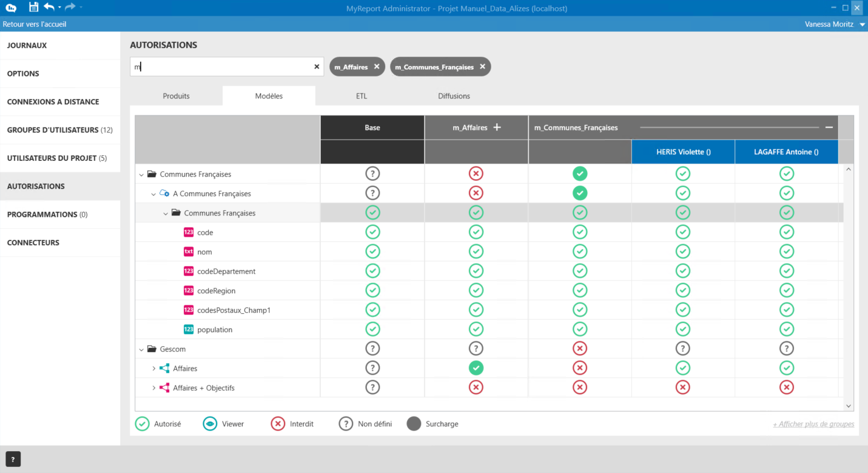
Task: Click the Affaires + Objectifs model icon
Action: [164, 388]
